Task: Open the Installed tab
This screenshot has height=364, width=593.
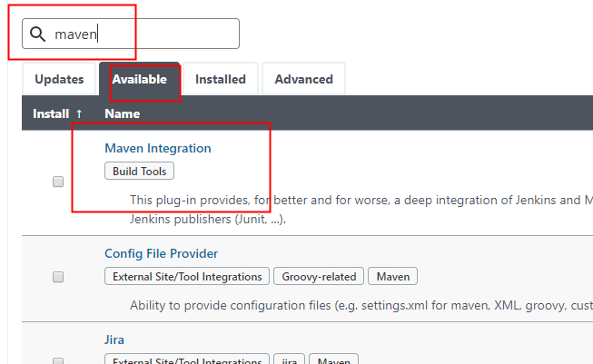Action: pyautogui.click(x=221, y=79)
